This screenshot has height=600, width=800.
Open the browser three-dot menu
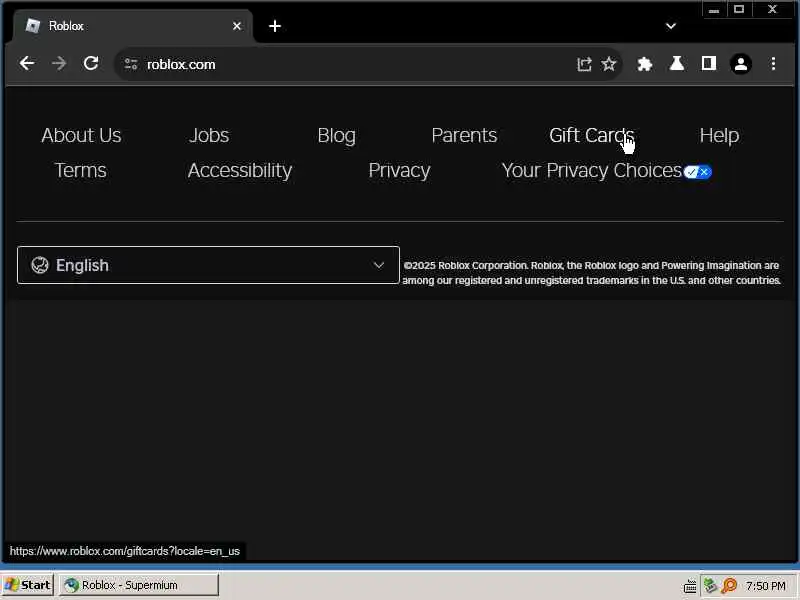pos(773,64)
